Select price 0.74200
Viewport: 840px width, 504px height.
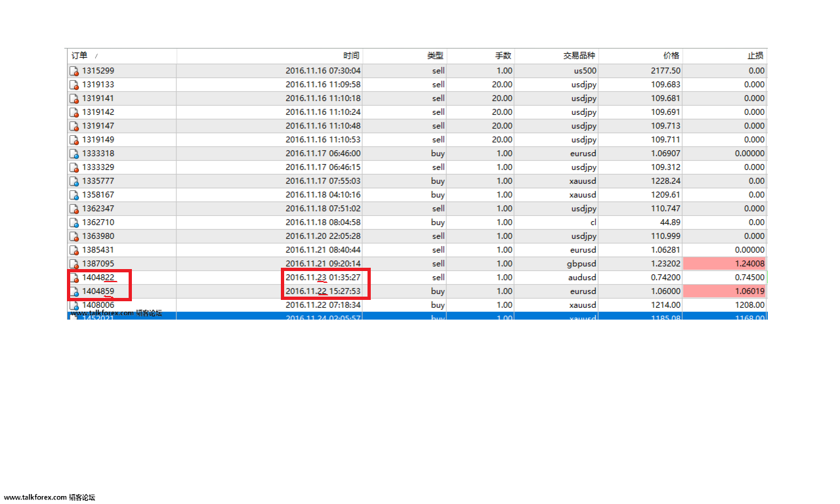click(665, 278)
